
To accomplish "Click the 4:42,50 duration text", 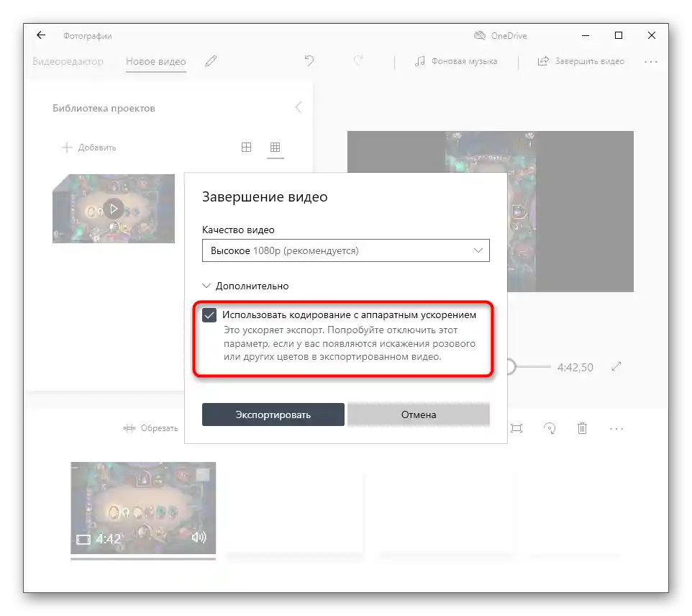I will click(x=575, y=368).
